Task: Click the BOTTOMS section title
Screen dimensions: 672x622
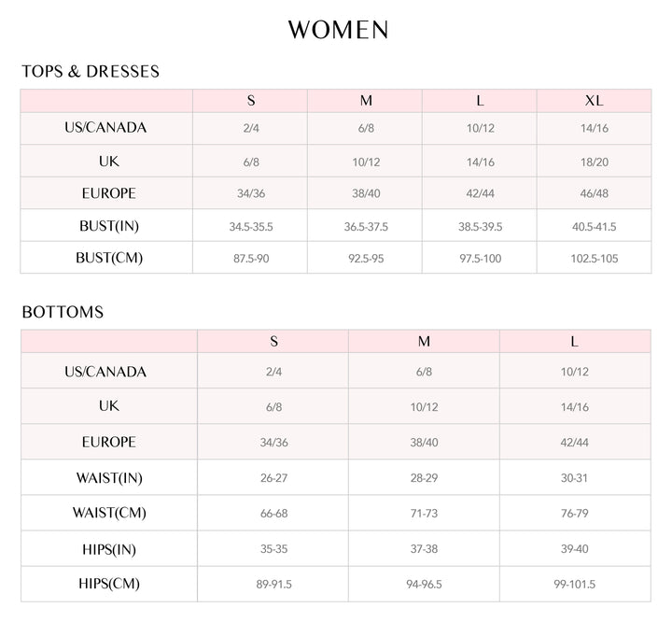Action: 63,312
